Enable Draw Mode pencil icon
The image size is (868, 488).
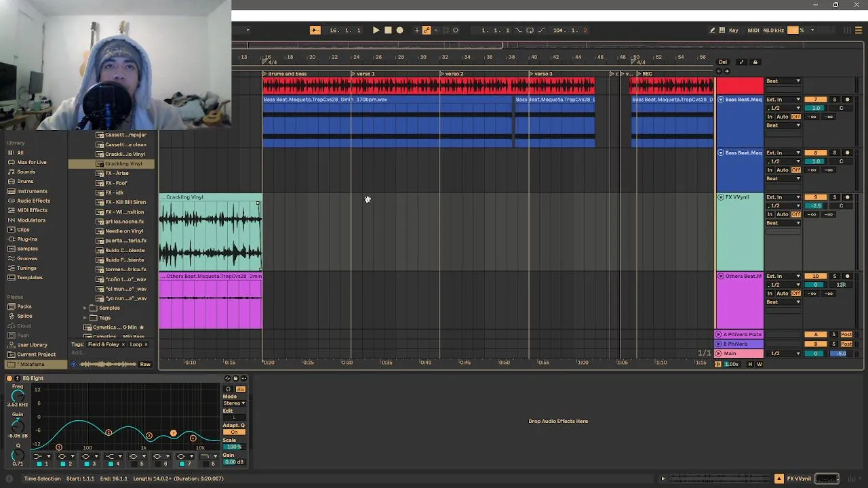pyautogui.click(x=712, y=30)
